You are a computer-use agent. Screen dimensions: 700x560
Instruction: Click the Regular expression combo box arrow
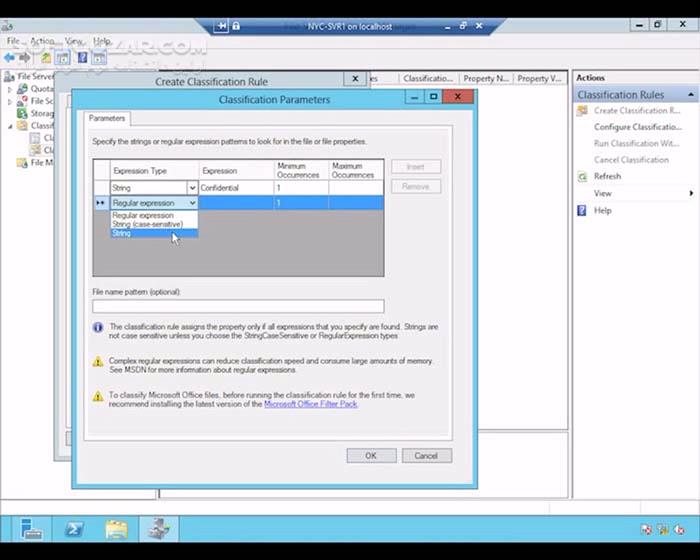(192, 203)
